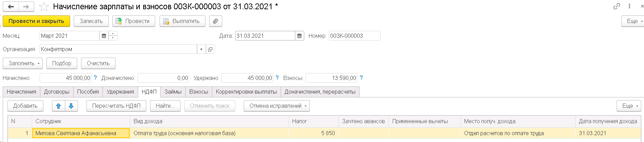Expand the Заполнить dropdown button

(x=23, y=63)
